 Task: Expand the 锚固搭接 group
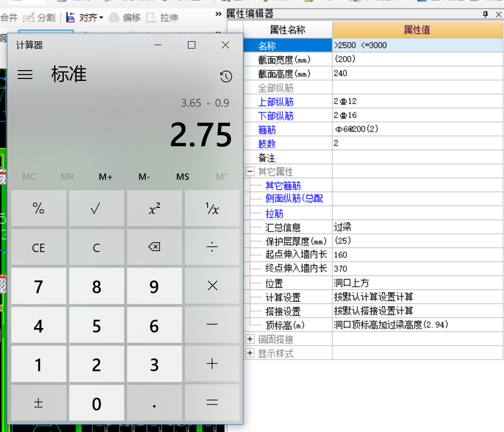pyautogui.click(x=250, y=339)
